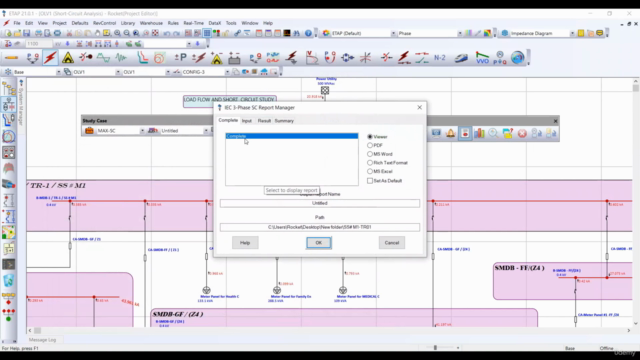The width and height of the screenshot is (640, 360).
Task: Open the Battery Sizing mode icon
Action: (234, 58)
